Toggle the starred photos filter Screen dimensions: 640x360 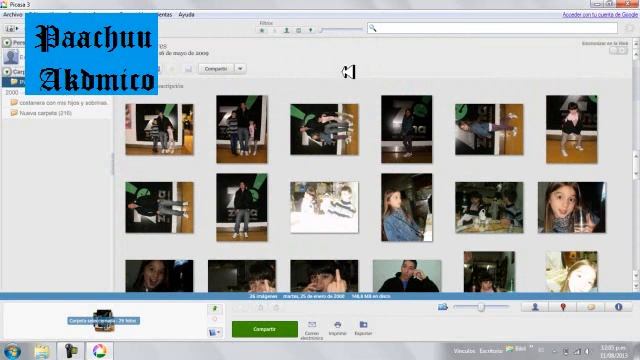pyautogui.click(x=262, y=30)
